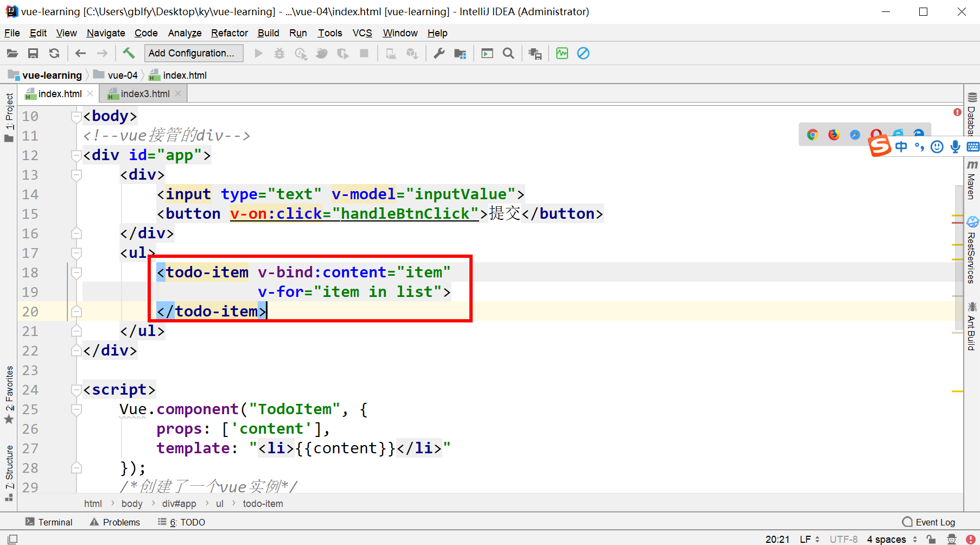Open the Terminal tool window button
Image resolution: width=980 pixels, height=545 pixels.
tap(49, 522)
